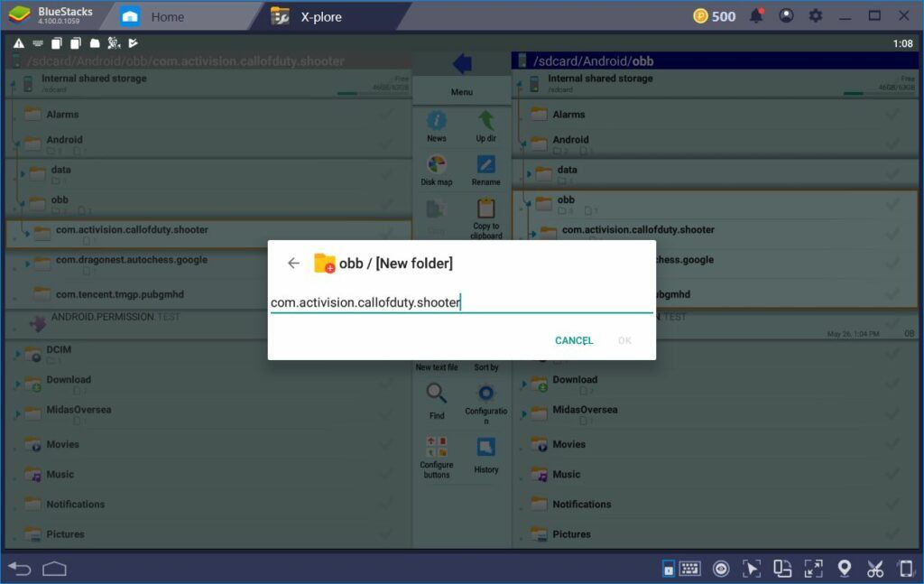The width and height of the screenshot is (924, 584).
Task: Check the Pictures folder in right pane
Action: point(892,534)
